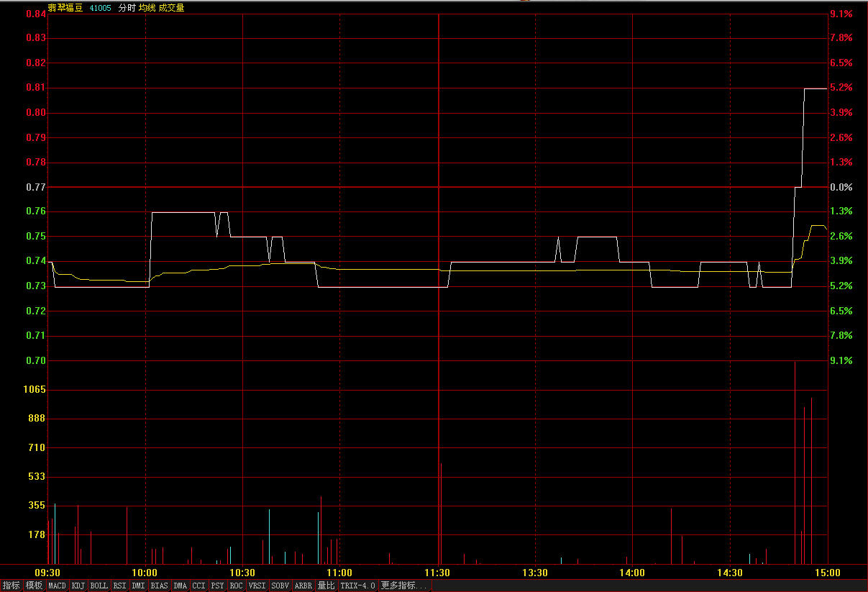Show the PSY indicator
The width and height of the screenshot is (868, 592).
pos(217,586)
